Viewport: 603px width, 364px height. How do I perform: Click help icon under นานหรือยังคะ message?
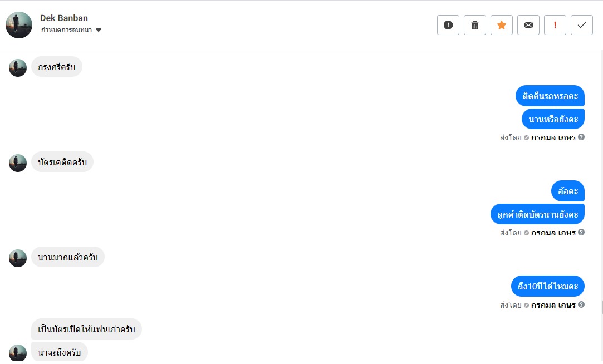tap(581, 137)
